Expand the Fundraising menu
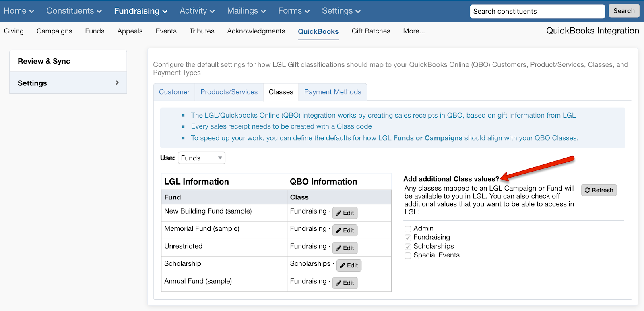The height and width of the screenshot is (311, 644). [x=140, y=11]
